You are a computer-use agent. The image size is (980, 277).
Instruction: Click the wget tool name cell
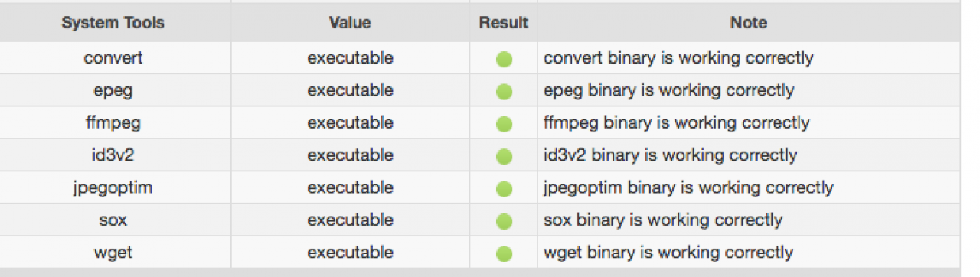click(113, 252)
